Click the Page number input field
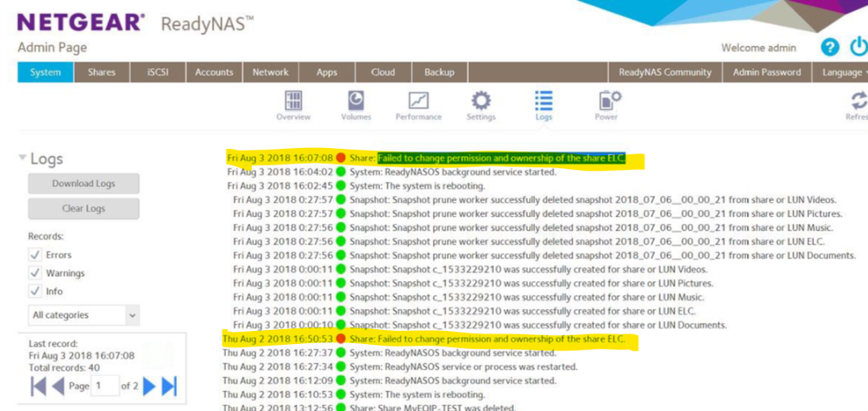868x411 pixels. click(x=104, y=386)
